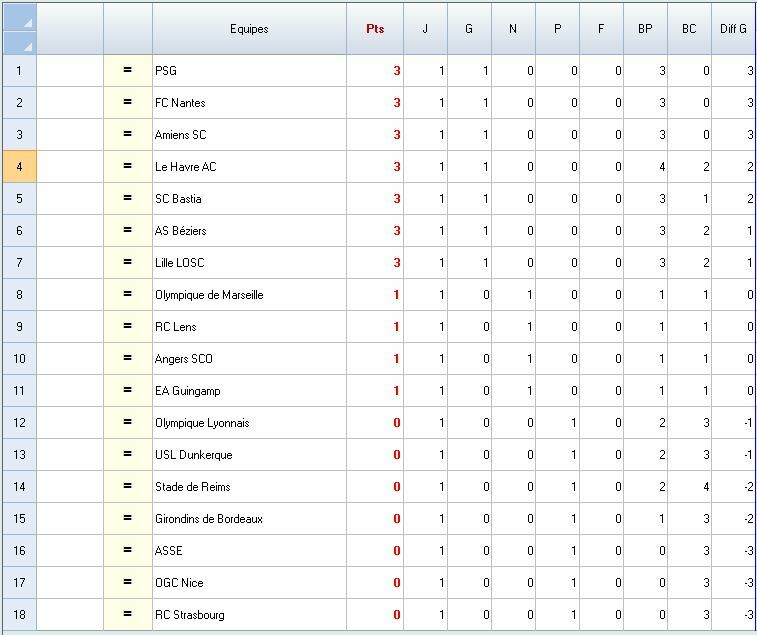
Task: Select the BC column header
Action: point(689,29)
